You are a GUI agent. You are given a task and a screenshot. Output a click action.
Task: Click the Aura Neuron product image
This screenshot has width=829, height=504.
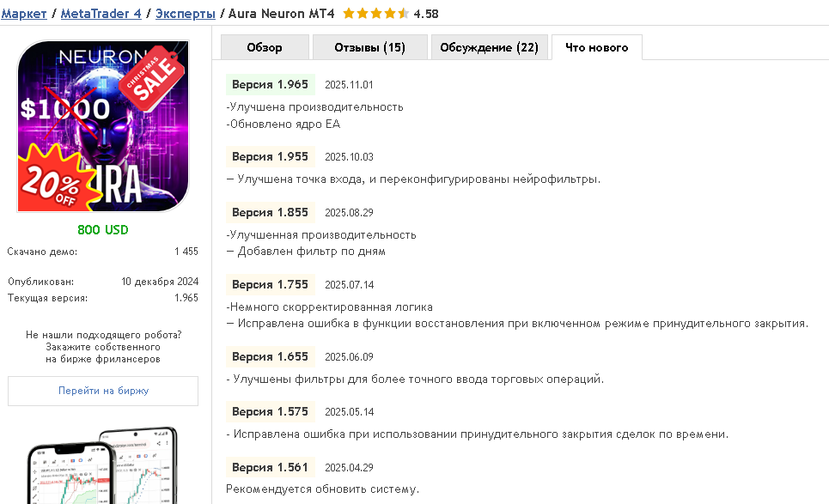point(103,126)
